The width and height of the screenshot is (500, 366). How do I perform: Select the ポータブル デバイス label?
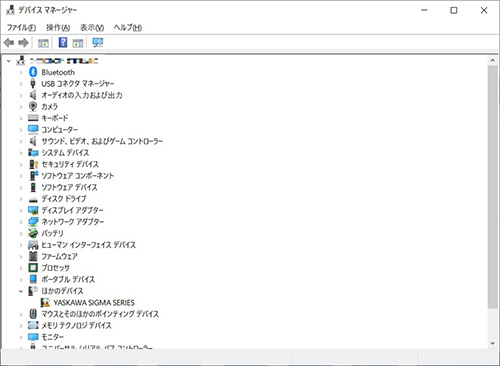[68, 279]
